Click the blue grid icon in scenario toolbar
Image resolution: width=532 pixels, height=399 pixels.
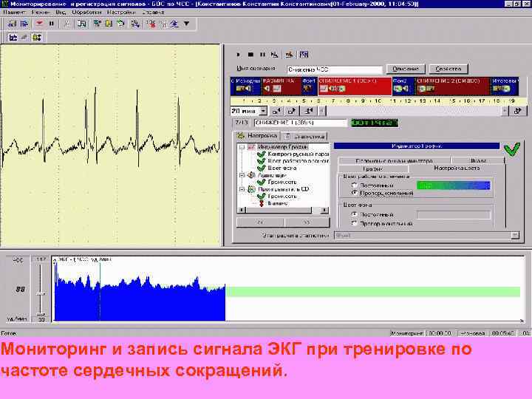click(304, 54)
